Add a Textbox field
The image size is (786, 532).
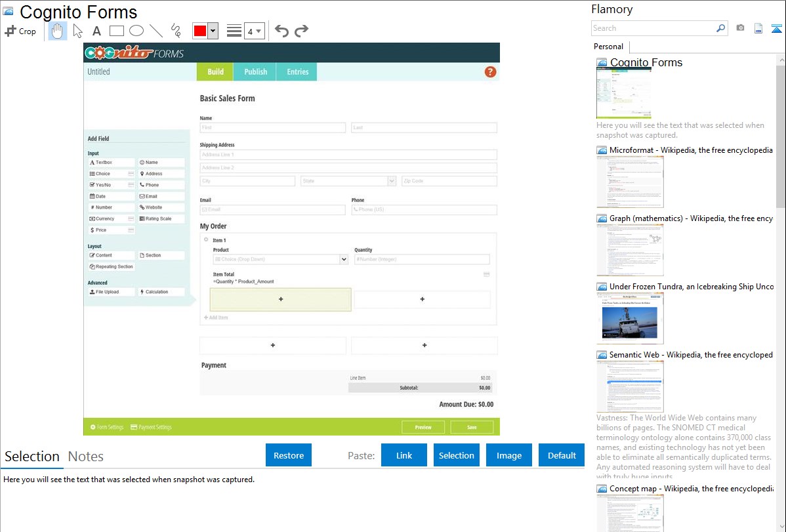pos(112,163)
